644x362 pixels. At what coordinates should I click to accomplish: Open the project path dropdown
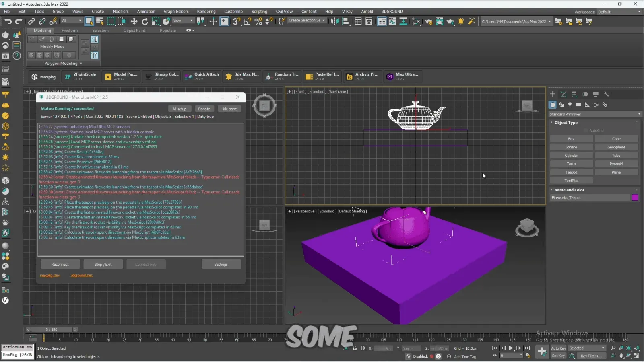point(516,21)
